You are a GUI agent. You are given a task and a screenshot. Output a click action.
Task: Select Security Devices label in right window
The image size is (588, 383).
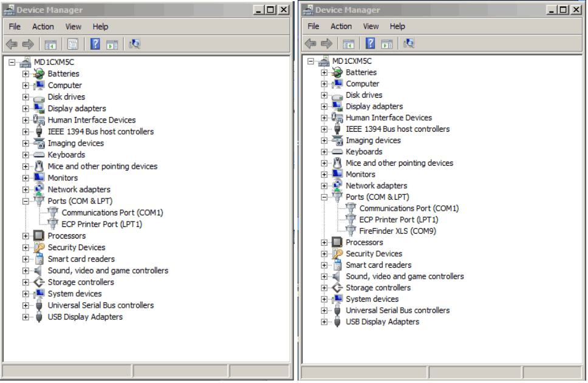tap(374, 254)
